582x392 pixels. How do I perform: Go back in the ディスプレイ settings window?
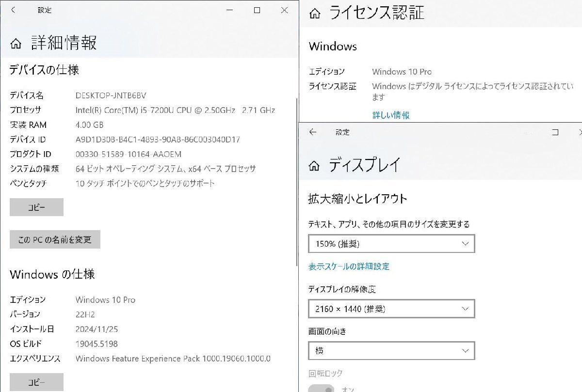[x=313, y=132]
